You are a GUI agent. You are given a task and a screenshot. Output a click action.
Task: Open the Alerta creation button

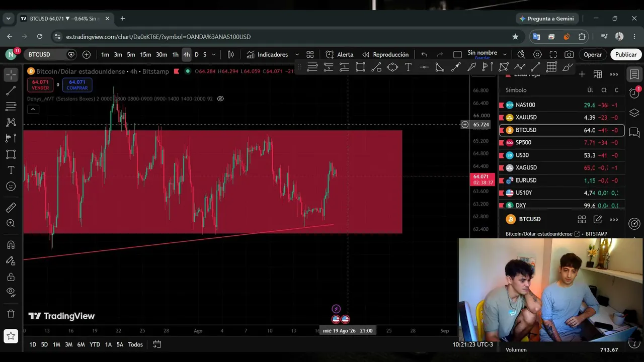click(x=340, y=54)
